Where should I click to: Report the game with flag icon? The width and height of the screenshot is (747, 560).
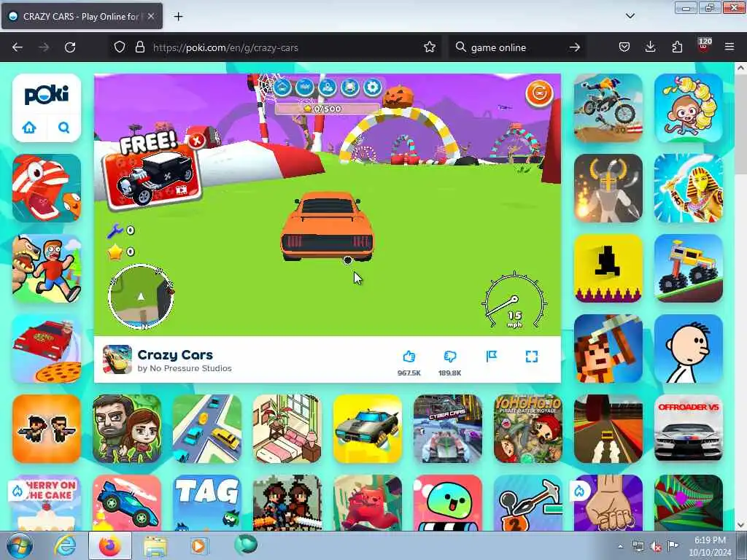[x=491, y=356]
